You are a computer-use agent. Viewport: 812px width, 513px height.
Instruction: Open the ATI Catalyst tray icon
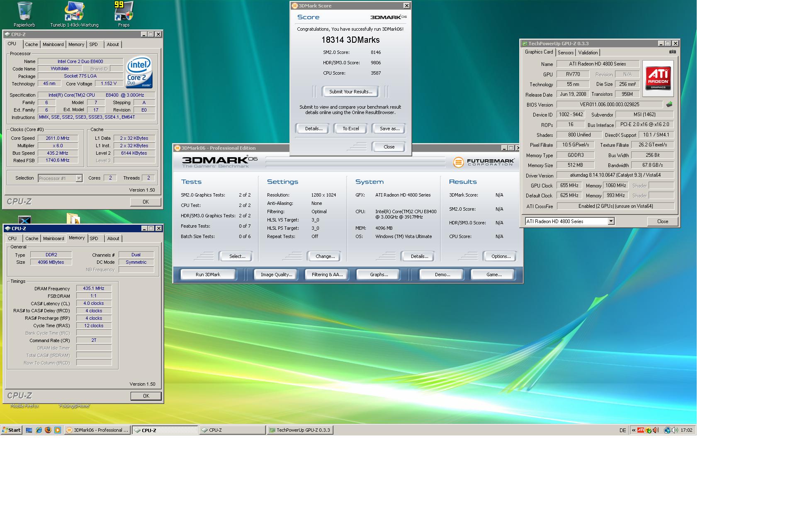point(641,430)
